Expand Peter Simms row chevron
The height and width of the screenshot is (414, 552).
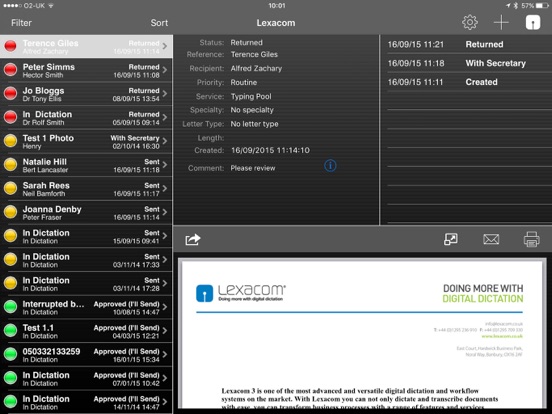click(x=165, y=70)
